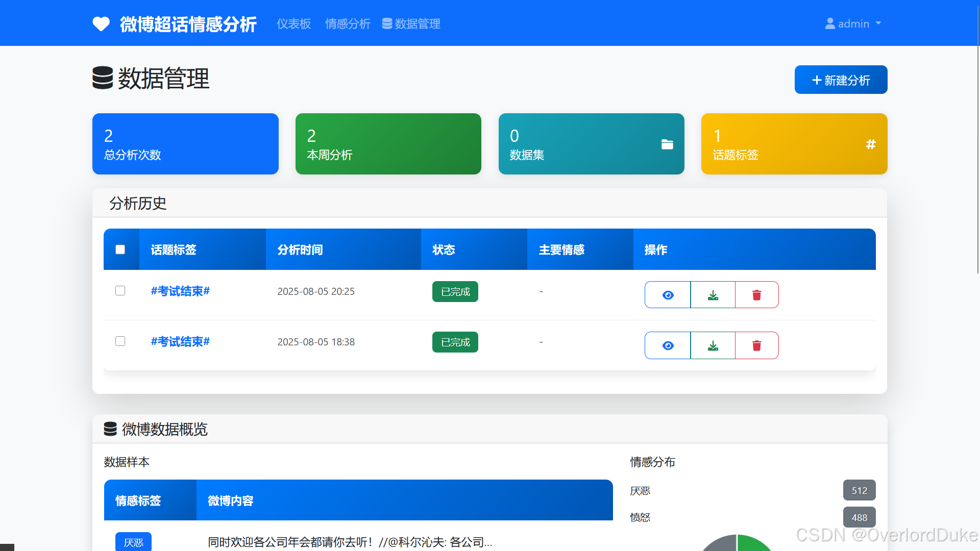Image resolution: width=980 pixels, height=551 pixels.
Task: Click the user avatar icon beside admin
Action: click(x=830, y=23)
